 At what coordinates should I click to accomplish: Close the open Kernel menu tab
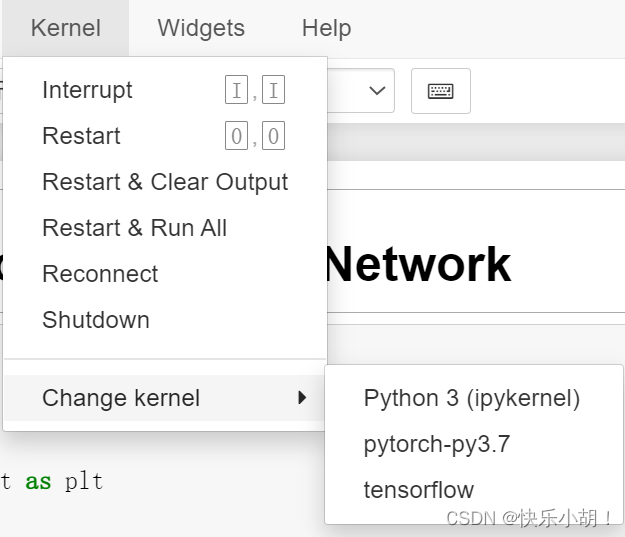66,28
